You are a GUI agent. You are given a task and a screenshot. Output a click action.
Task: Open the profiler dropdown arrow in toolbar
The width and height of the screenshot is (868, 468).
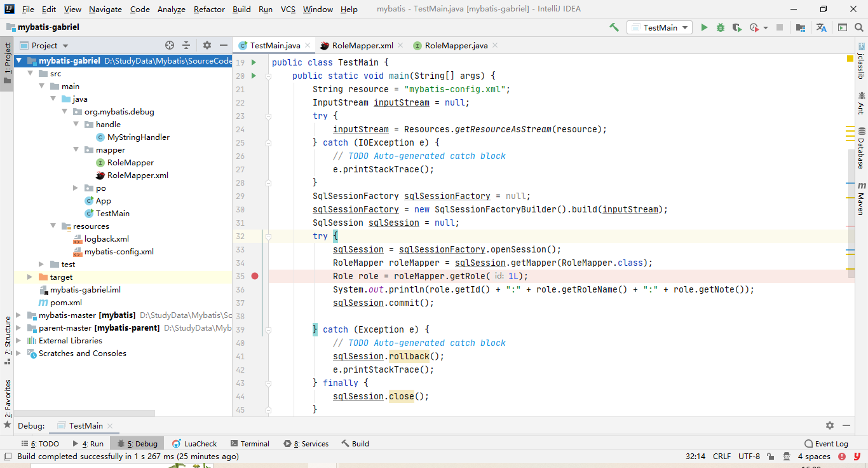click(765, 27)
